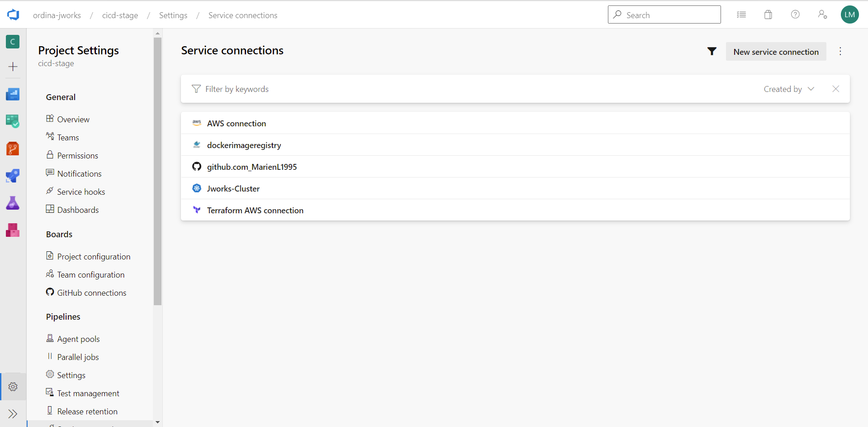Screen dimensions: 868x427
Task: Open the more actions ellipsis menu
Action: click(x=840, y=51)
